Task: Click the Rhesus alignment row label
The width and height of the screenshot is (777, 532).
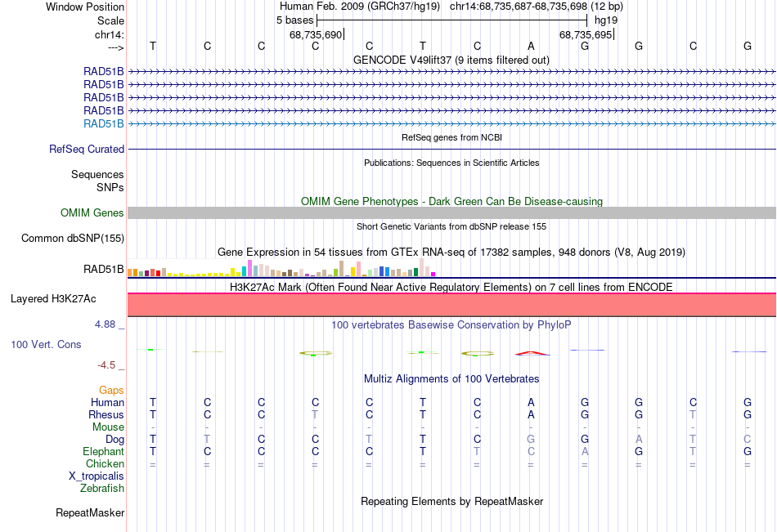Action: (106, 414)
